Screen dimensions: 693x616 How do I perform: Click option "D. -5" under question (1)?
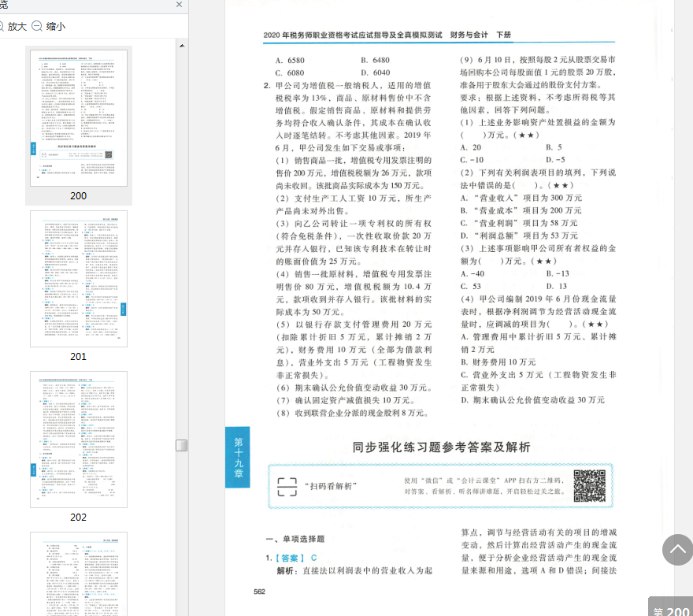coord(555,160)
